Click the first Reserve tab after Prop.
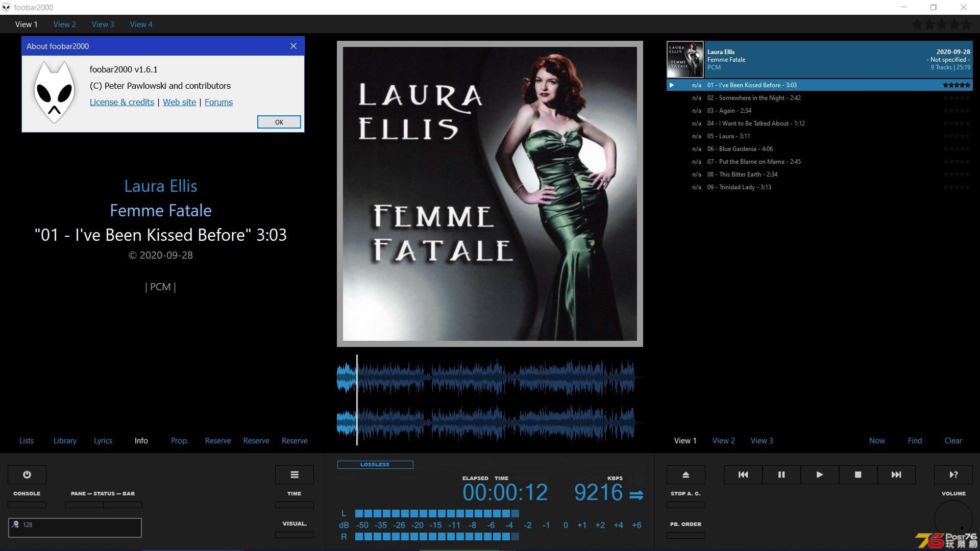 coord(218,441)
